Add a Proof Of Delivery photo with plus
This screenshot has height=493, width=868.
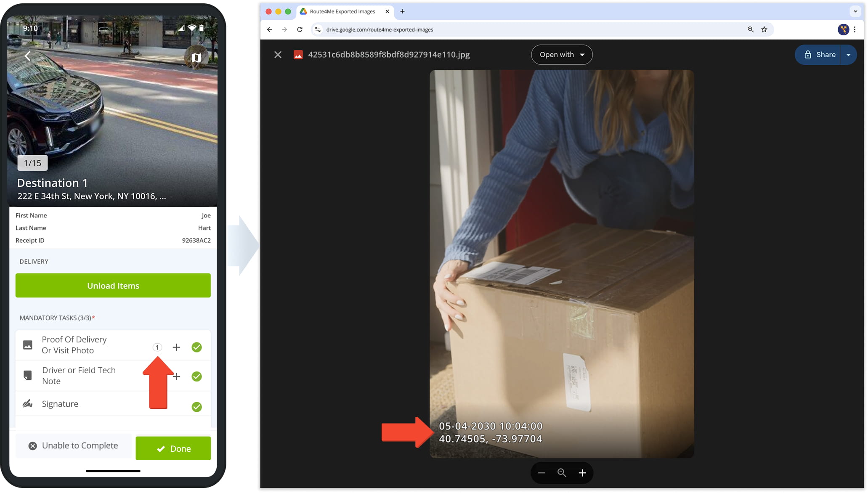point(176,347)
